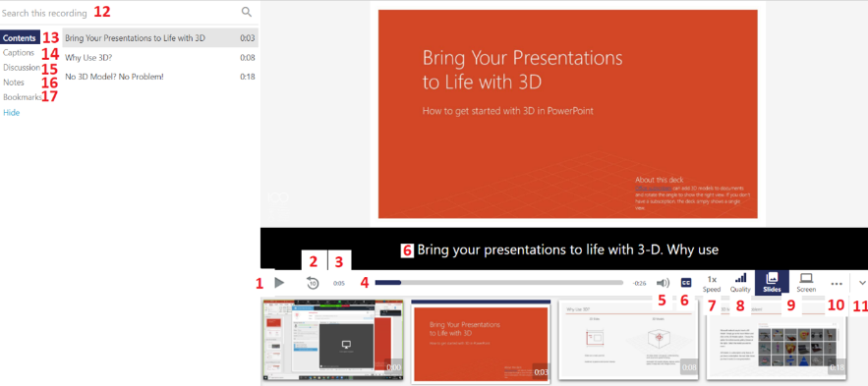Jump to Bring Your Presentations to Life entry
Viewport: 868px width, 386px height.
click(160, 38)
